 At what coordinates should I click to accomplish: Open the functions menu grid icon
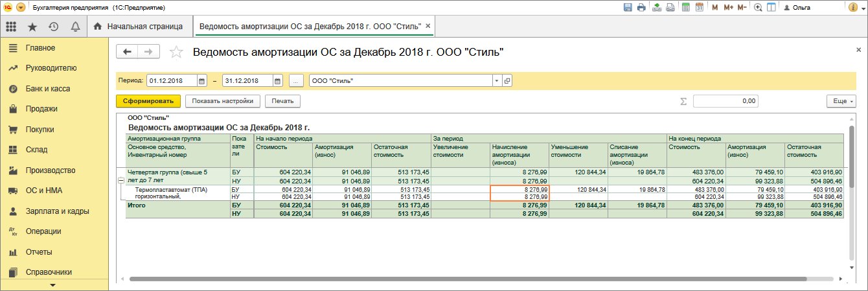click(x=10, y=27)
